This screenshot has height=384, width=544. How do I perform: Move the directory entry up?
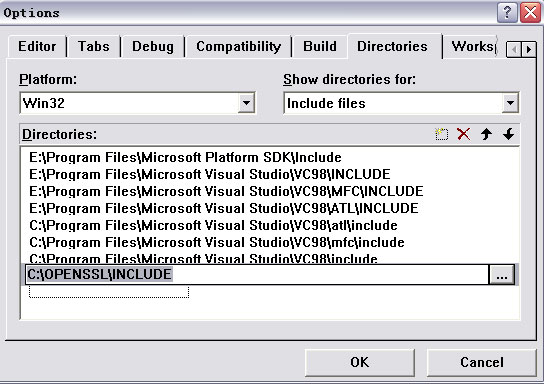[486, 134]
